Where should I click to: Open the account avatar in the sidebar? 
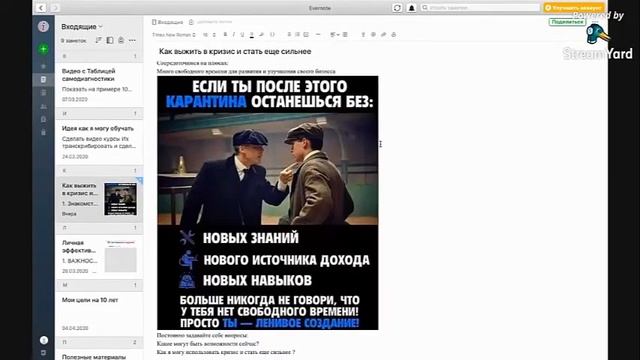(43, 27)
